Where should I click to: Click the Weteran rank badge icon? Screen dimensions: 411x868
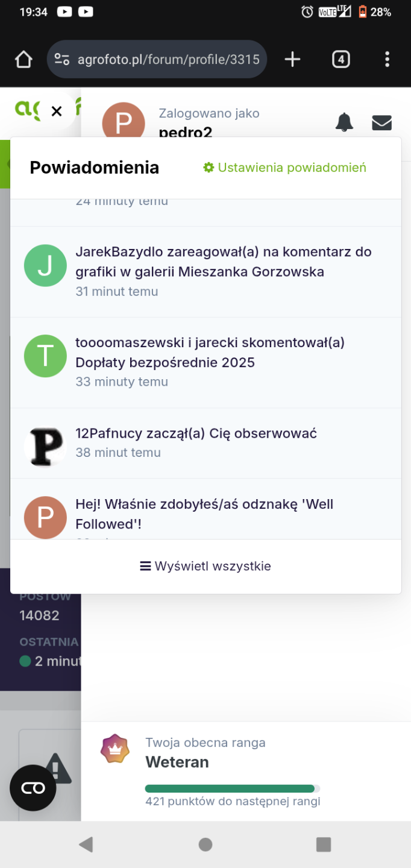pyautogui.click(x=115, y=749)
